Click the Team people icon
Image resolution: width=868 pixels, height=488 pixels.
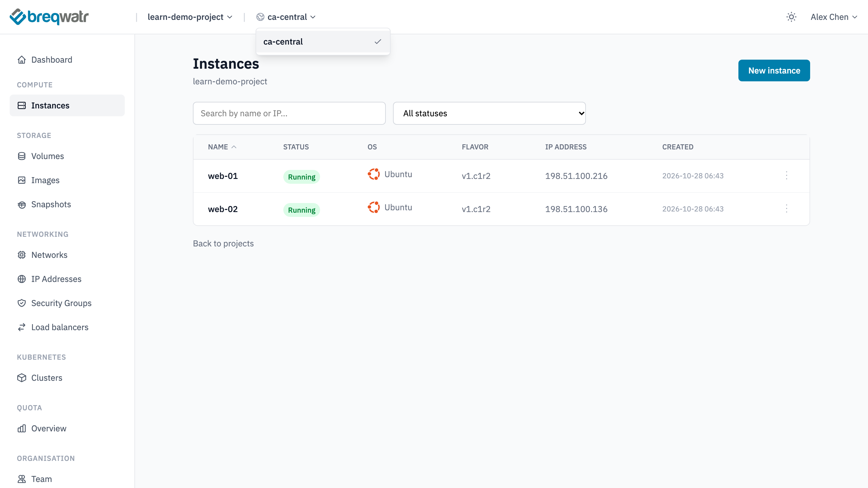[22, 479]
